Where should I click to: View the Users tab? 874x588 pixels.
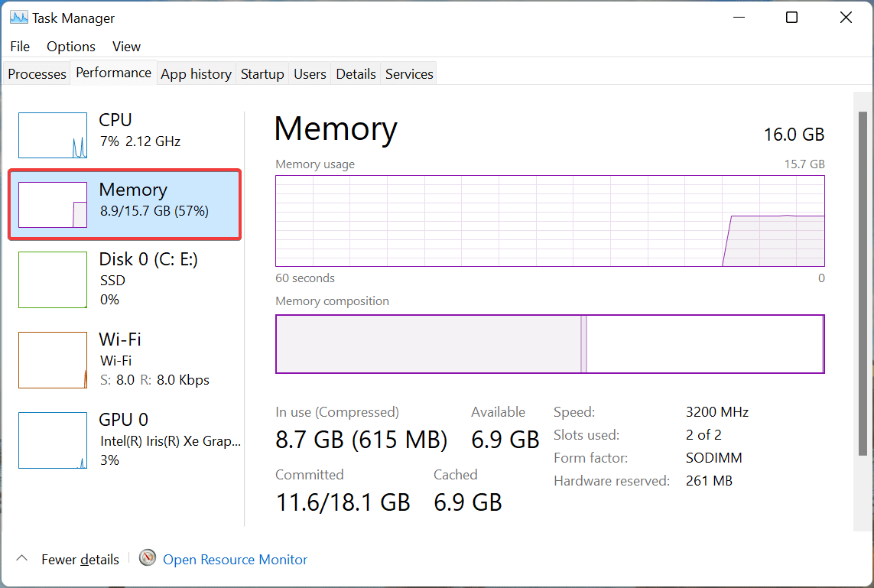click(x=310, y=73)
